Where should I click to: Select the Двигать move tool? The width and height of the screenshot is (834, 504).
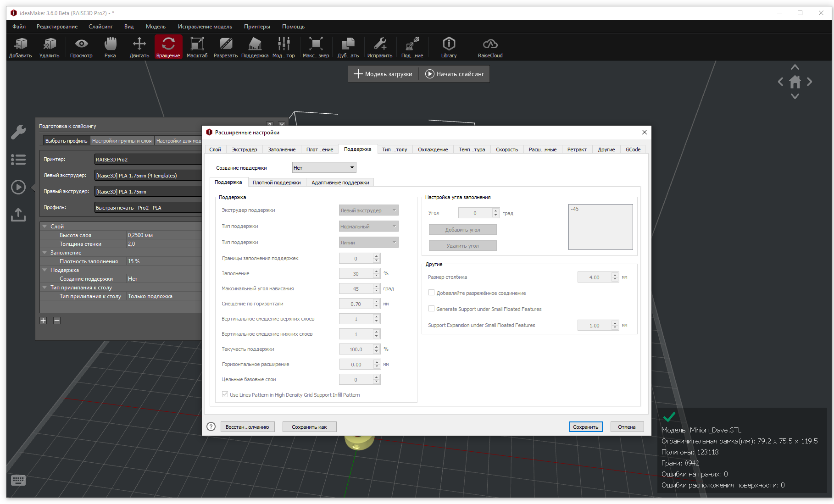point(139,48)
